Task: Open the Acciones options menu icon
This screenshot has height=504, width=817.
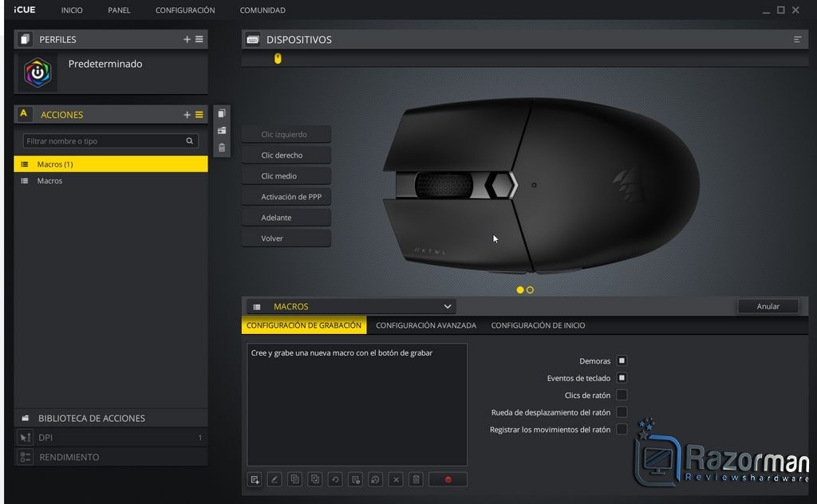Action: coord(199,115)
